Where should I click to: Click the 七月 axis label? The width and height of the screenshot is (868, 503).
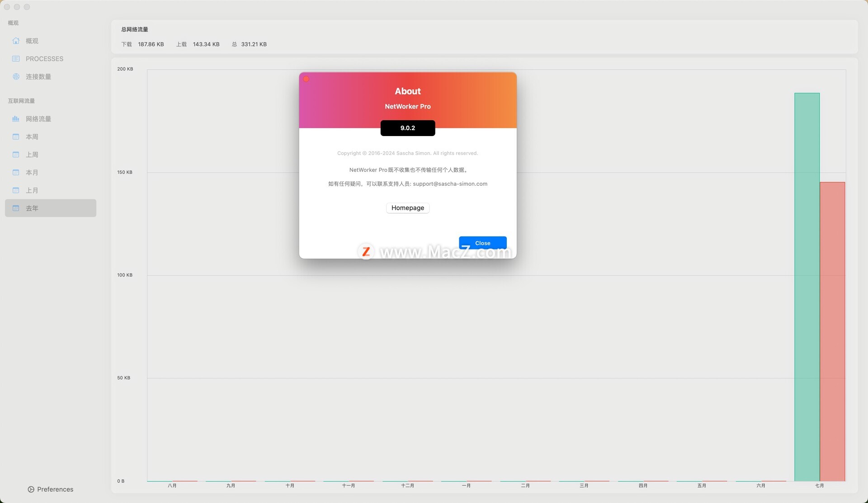(x=819, y=485)
